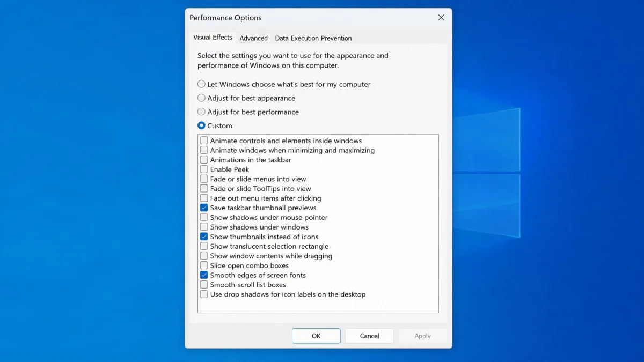The height and width of the screenshot is (362, 644).
Task: Enable Fade or slide menus into view
Action: point(204,179)
